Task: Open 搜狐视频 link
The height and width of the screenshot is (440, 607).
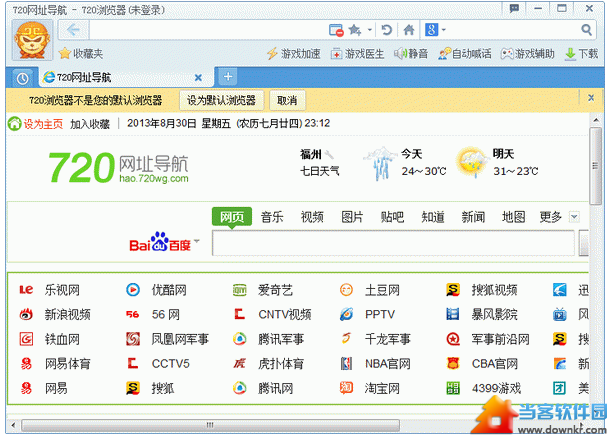Action: (494, 290)
